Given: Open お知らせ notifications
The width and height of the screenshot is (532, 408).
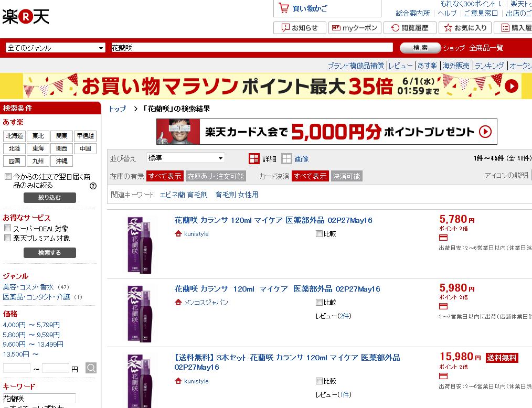Looking at the screenshot, I should click(300, 28).
